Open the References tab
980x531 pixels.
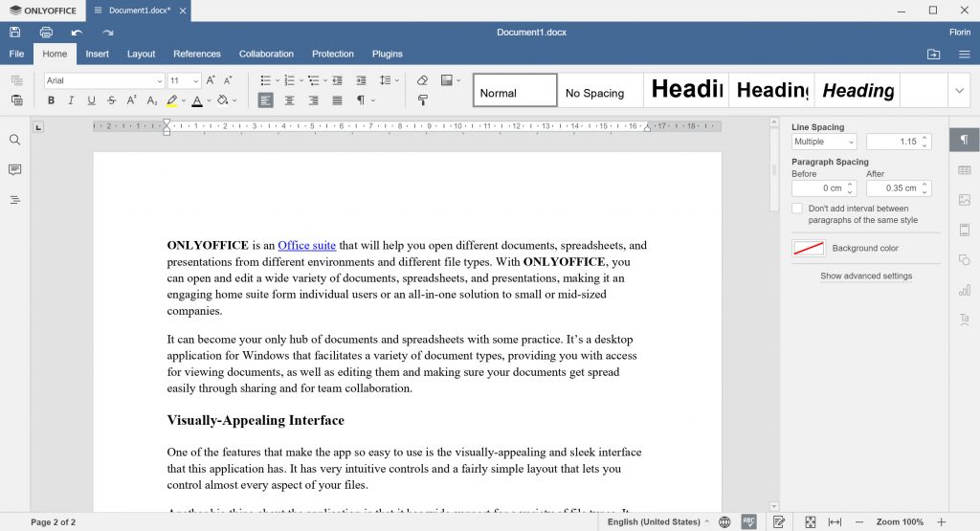(196, 54)
